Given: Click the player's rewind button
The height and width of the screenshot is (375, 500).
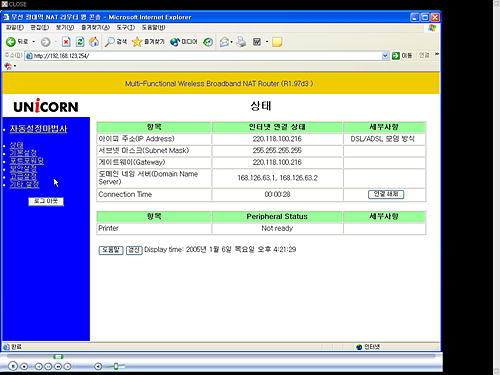Looking at the screenshot, I should coord(48,366).
